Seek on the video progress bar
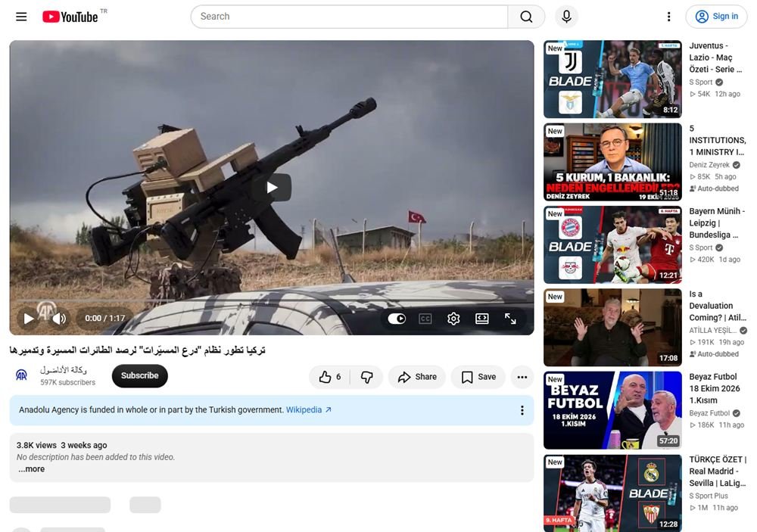This screenshot has width=757, height=532. tap(272, 300)
